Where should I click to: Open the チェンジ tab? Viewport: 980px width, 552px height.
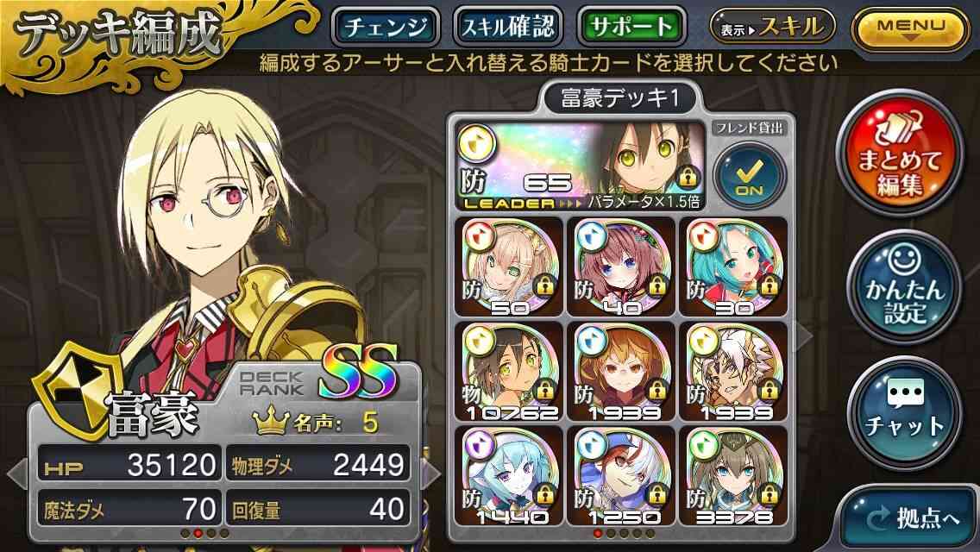pyautogui.click(x=386, y=27)
